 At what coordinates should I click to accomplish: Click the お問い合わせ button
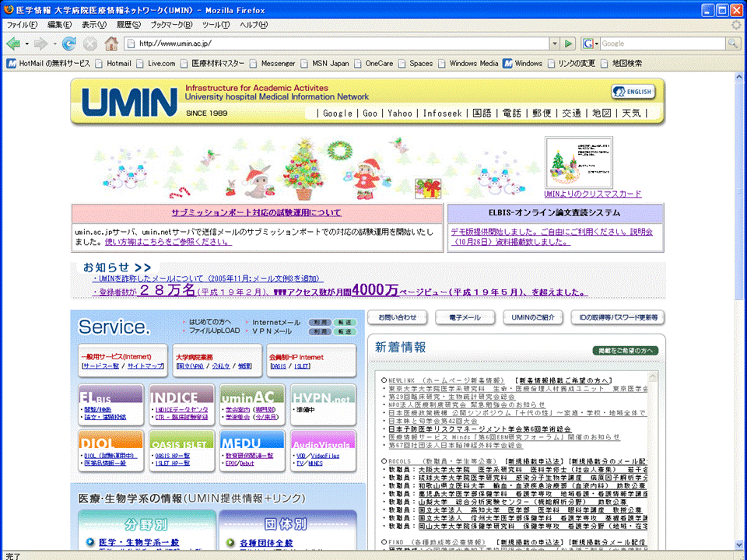[398, 317]
